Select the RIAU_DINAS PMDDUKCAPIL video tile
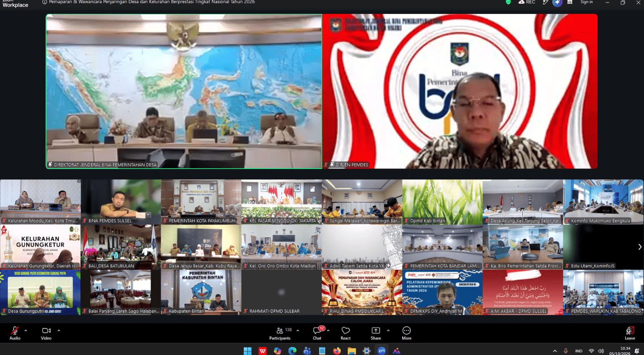644x355 pixels. pyautogui.click(x=362, y=292)
